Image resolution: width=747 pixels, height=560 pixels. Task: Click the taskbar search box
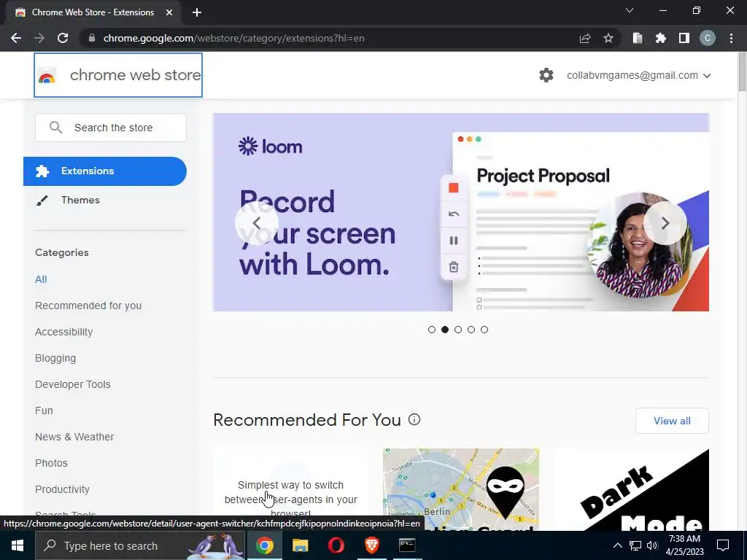140,545
